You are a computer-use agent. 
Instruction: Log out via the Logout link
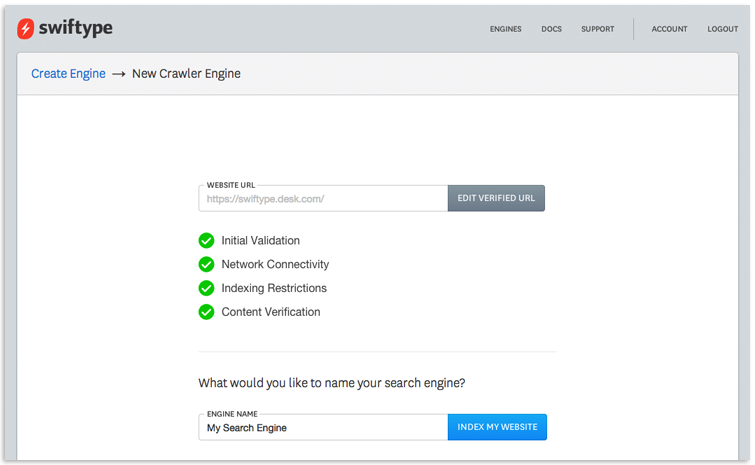(722, 29)
